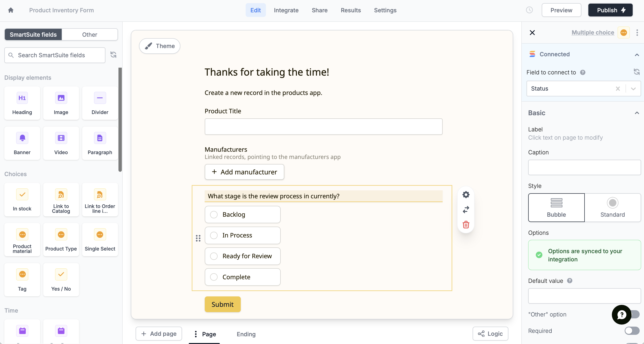The image size is (644, 344).
Task: Select the Tag choice element
Action: point(22,279)
